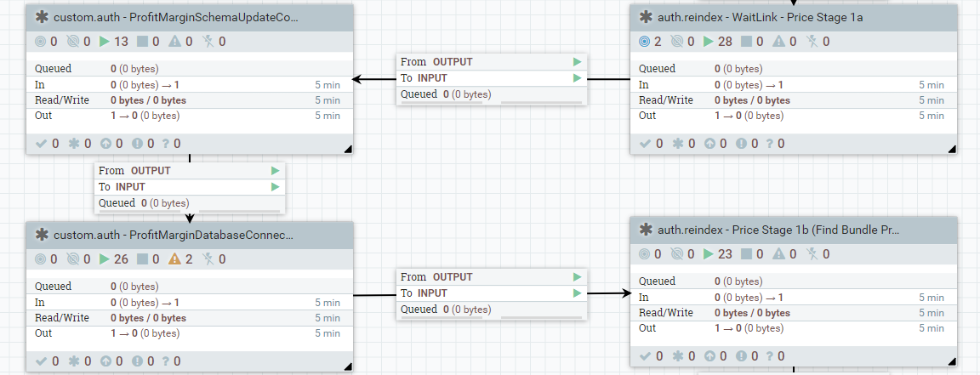Click the up-to-date checkmark in ProfitMarginDatabaseConnec footer
980x375 pixels.
42,361
